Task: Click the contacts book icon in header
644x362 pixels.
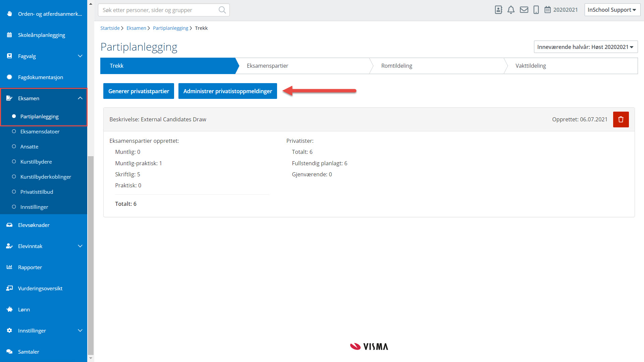Action: pos(498,10)
